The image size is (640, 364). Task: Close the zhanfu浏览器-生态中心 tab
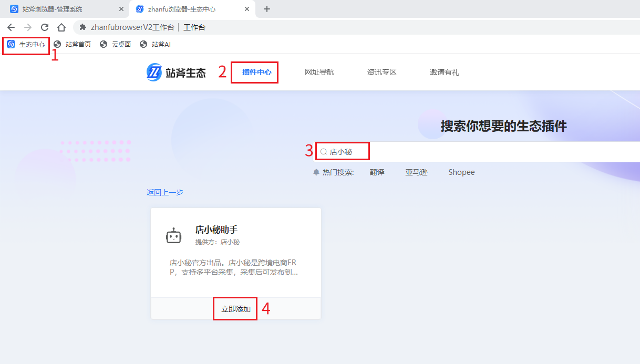point(247,9)
